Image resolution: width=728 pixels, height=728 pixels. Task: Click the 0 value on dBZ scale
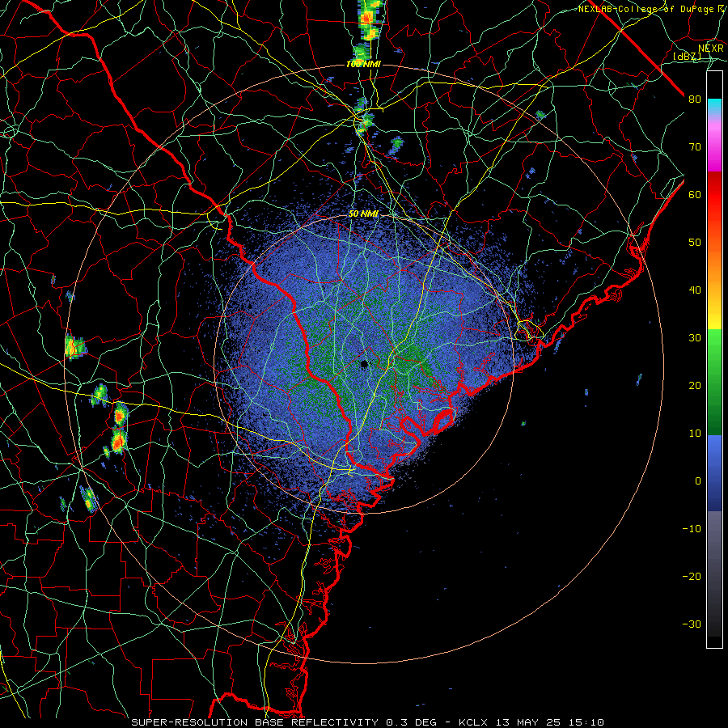point(698,481)
